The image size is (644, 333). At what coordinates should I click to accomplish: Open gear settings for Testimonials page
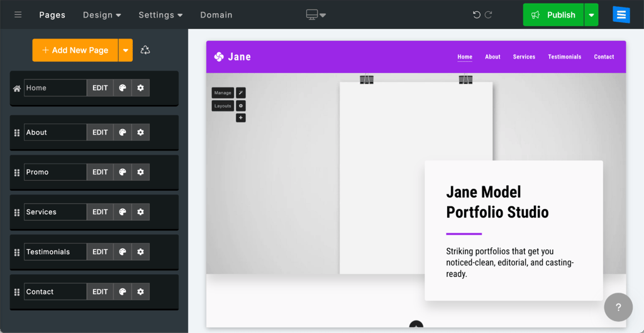(140, 252)
